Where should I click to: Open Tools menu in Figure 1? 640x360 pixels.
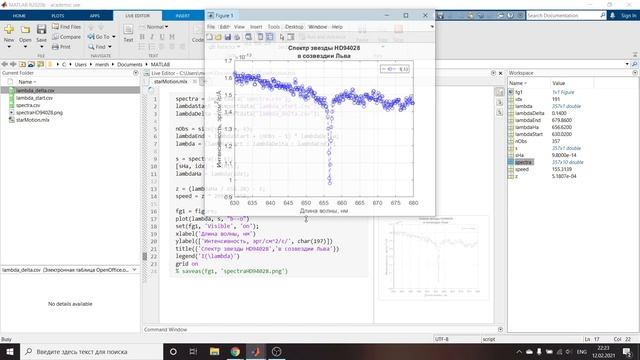tap(273, 27)
